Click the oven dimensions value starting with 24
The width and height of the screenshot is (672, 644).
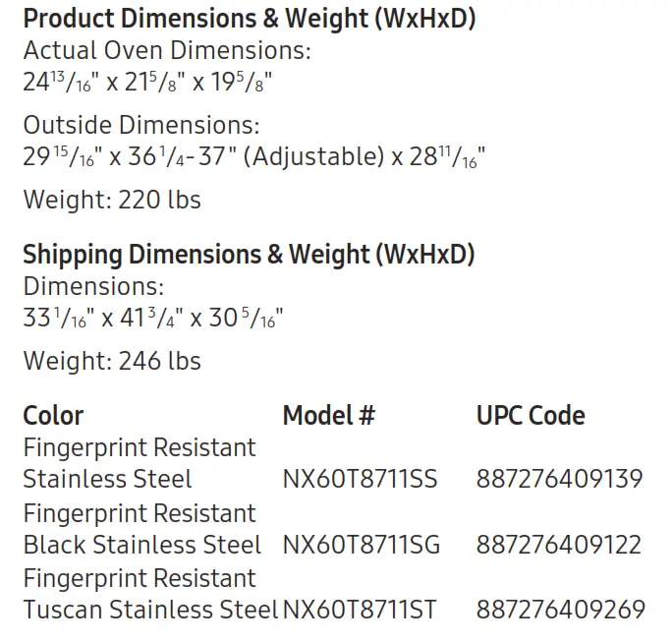click(x=147, y=82)
